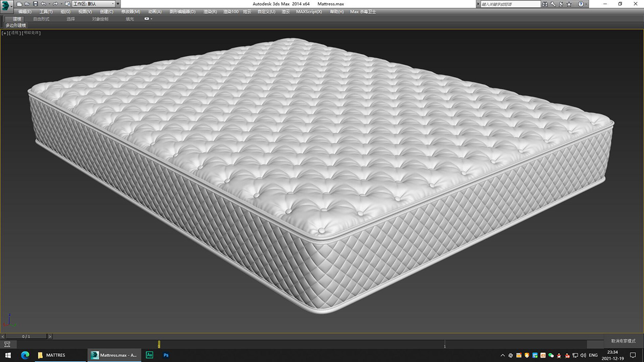This screenshot has height=362, width=644.
Task: Open the MAXScript(X) menu
Action: tap(309, 12)
